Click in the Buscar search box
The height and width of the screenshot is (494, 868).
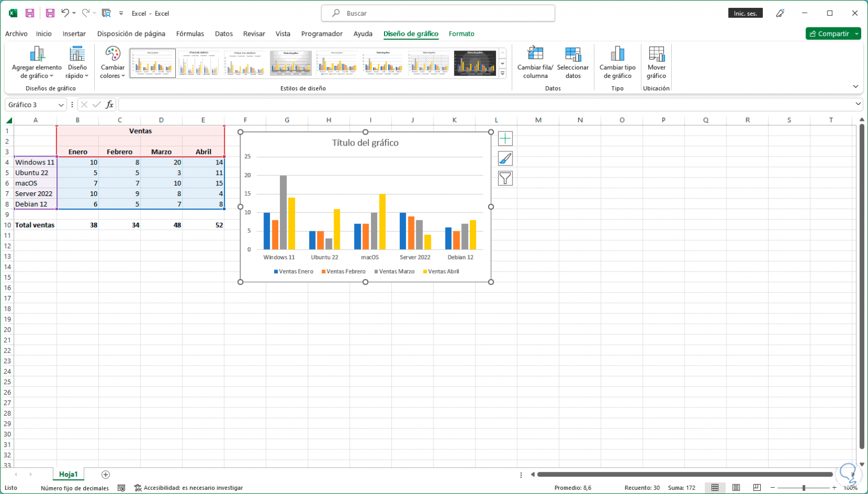point(438,13)
